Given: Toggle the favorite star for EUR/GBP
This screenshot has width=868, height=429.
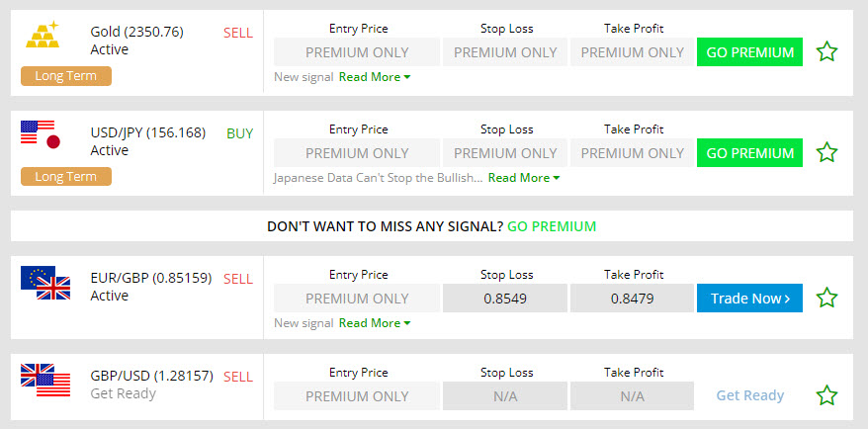Looking at the screenshot, I should tap(826, 298).
